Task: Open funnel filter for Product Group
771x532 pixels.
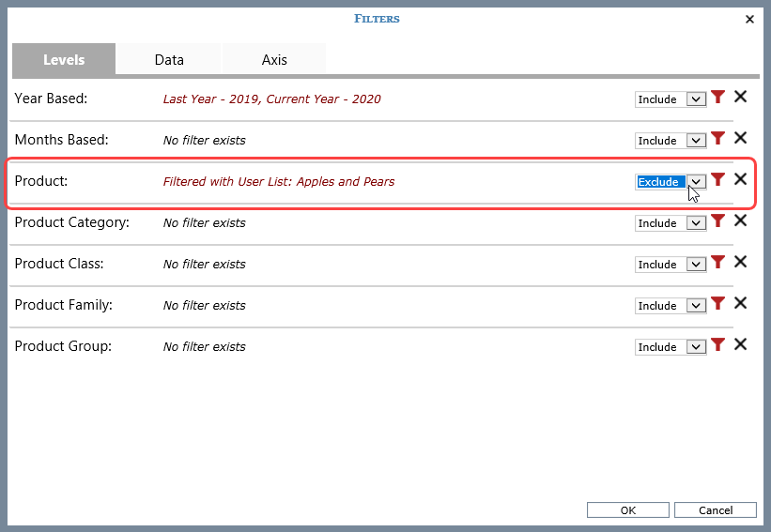Action: coord(718,345)
